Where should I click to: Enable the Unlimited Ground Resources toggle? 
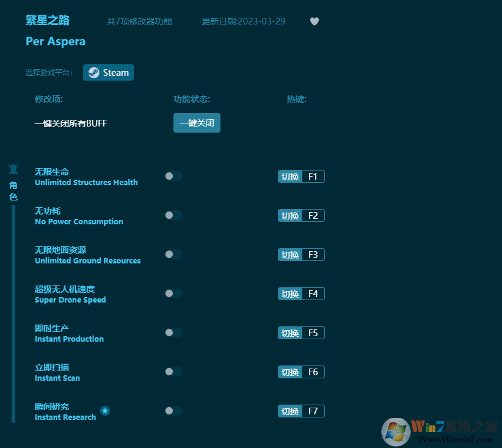[x=173, y=254]
